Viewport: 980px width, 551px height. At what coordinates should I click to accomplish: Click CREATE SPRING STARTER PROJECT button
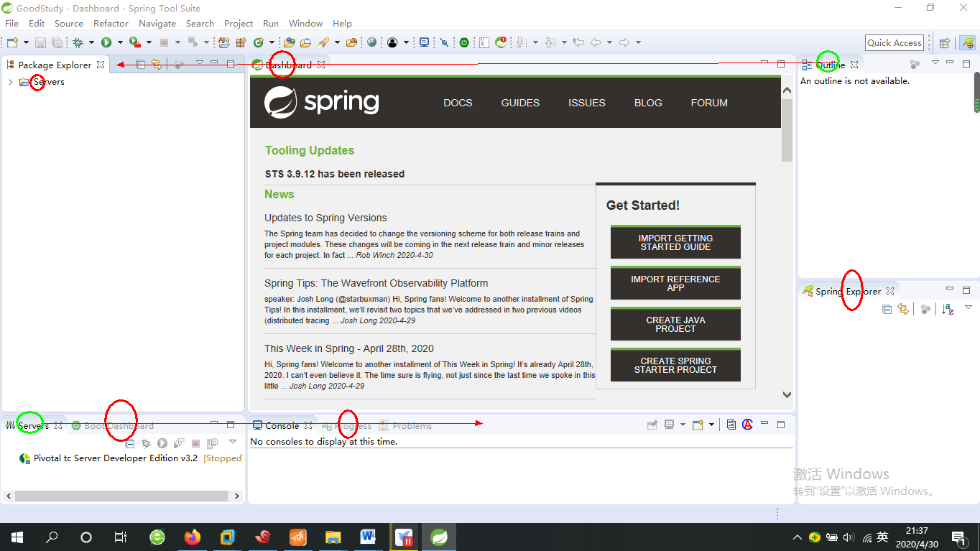pos(675,366)
